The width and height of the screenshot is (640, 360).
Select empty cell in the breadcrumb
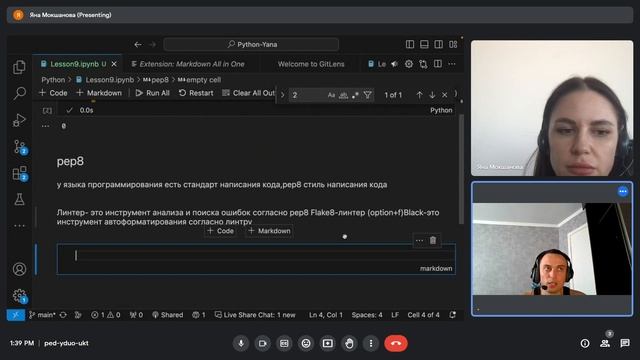pyautogui.click(x=200, y=80)
